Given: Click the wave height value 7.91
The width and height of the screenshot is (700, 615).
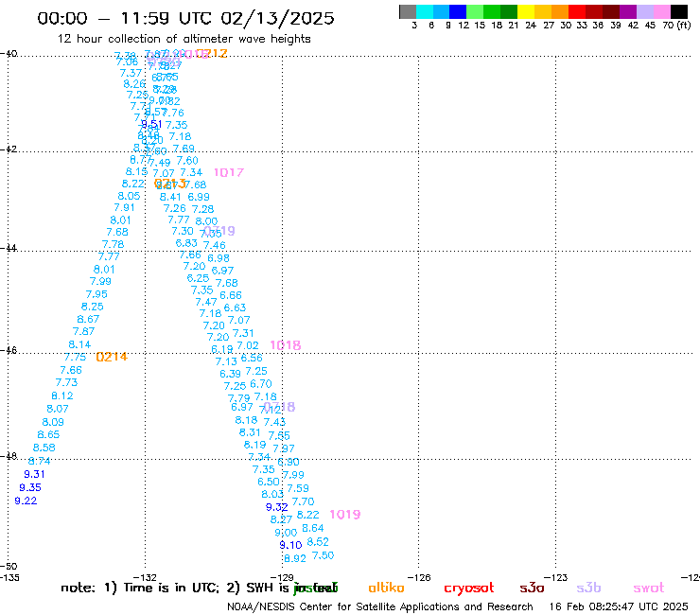Looking at the screenshot, I should (x=124, y=207).
